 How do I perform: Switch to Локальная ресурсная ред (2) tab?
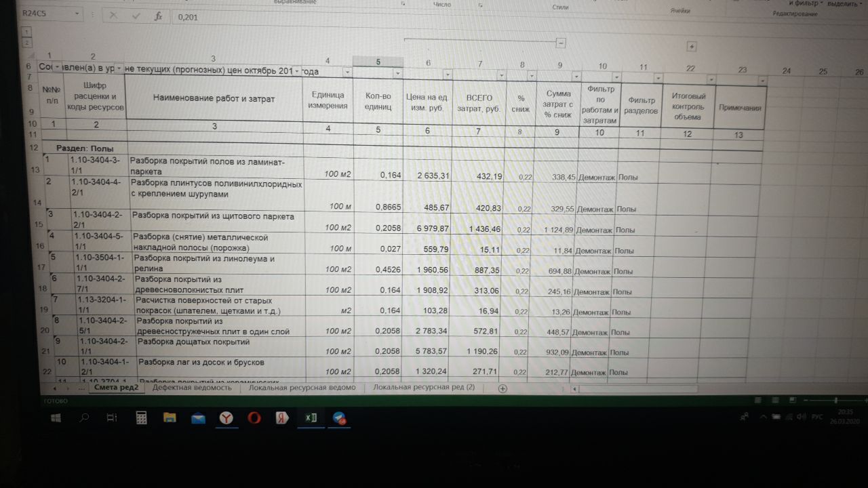tap(423, 387)
